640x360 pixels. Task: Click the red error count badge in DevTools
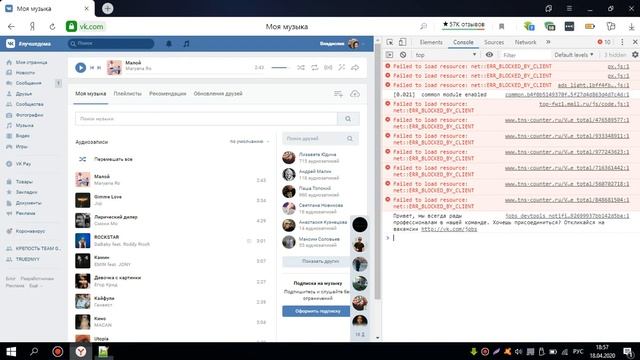pyautogui.click(x=604, y=42)
